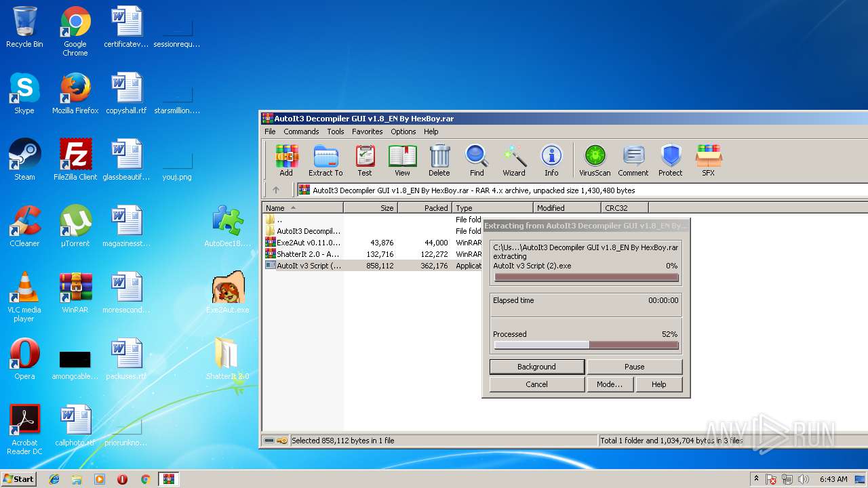The image size is (868, 488).
Task: Select the AutoIt3 Decompil... folder row
Action: pos(372,231)
